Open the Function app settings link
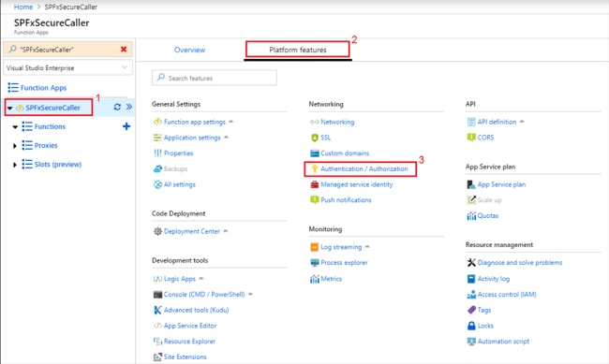609x364 pixels. coord(195,122)
